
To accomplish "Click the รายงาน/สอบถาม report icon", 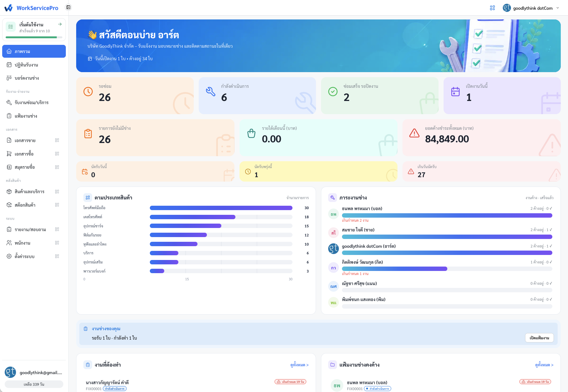I will point(9,229).
